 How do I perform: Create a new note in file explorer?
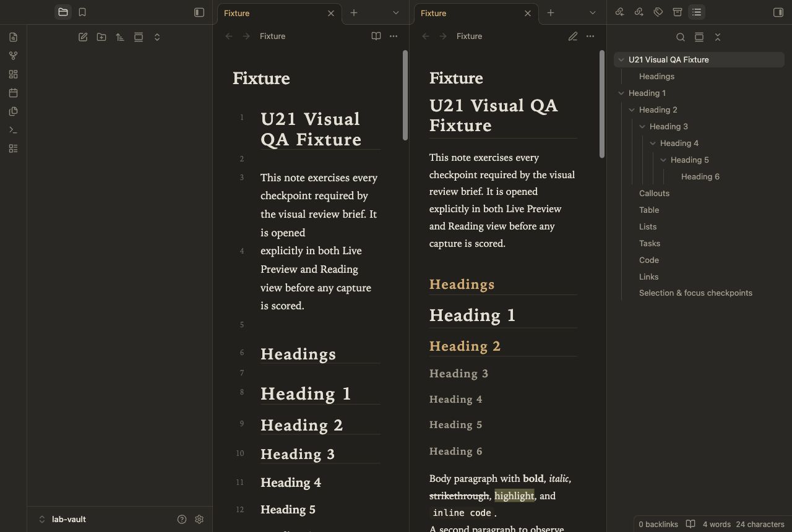tap(83, 37)
